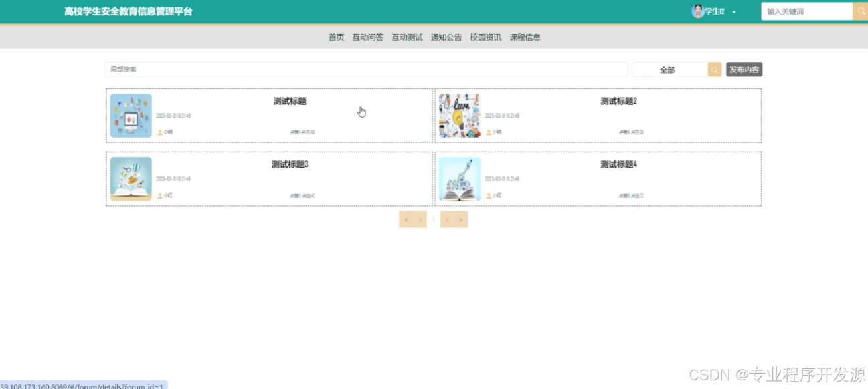
Task: Open the post titled 测试标题3
Action: coord(290,165)
